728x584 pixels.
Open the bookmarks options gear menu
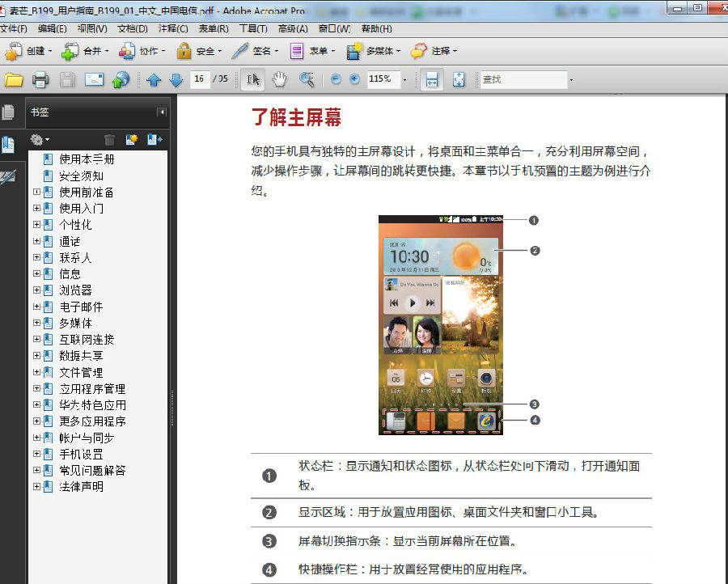point(37,140)
